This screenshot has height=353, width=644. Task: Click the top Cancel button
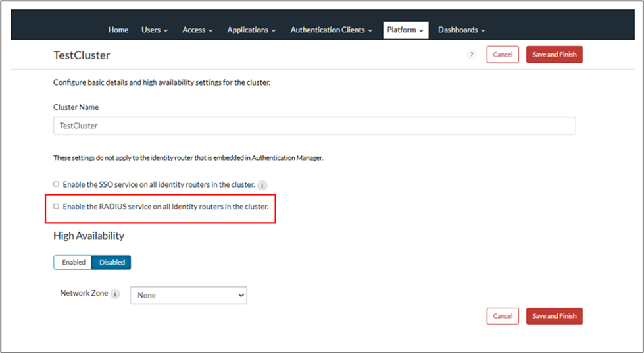(503, 55)
